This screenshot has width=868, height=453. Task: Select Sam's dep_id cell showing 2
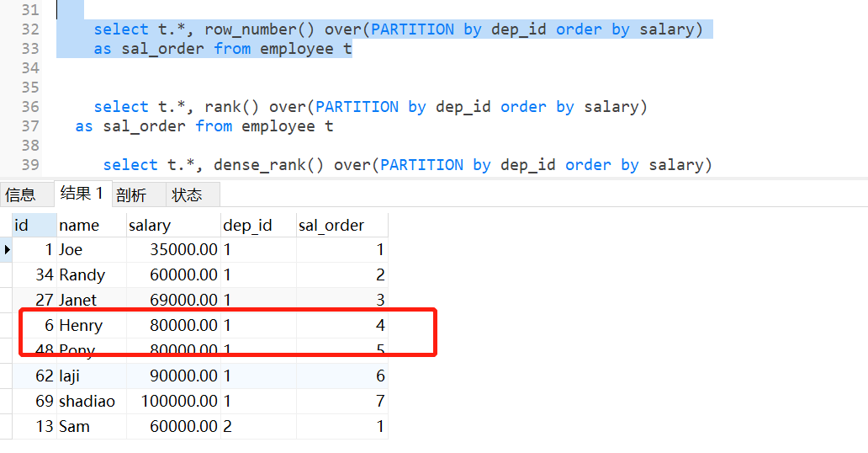click(x=258, y=426)
